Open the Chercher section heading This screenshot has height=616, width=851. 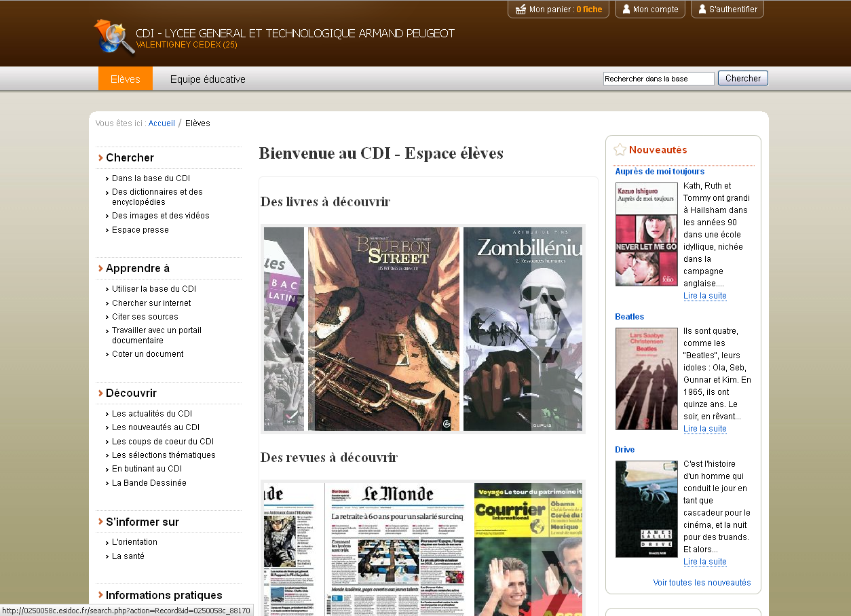point(130,157)
